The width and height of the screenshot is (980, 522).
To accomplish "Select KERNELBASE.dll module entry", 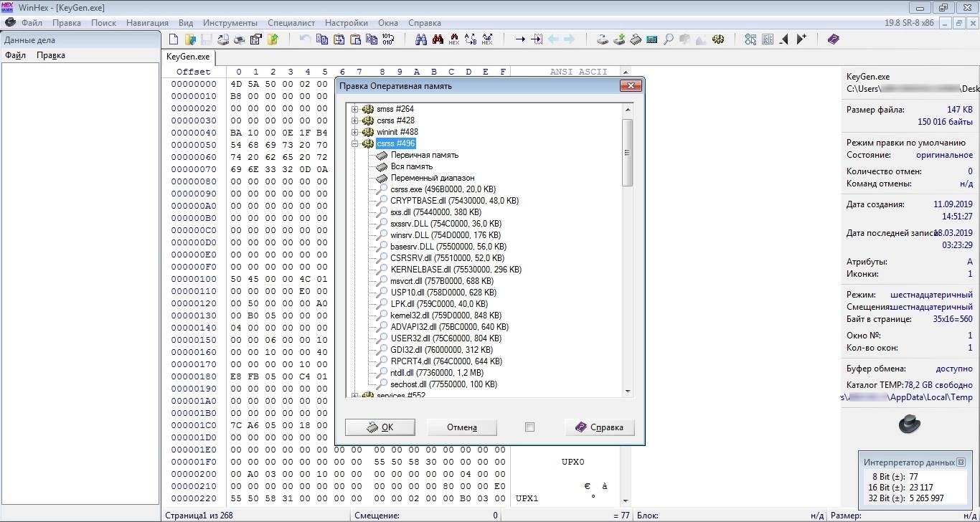I will tap(456, 270).
